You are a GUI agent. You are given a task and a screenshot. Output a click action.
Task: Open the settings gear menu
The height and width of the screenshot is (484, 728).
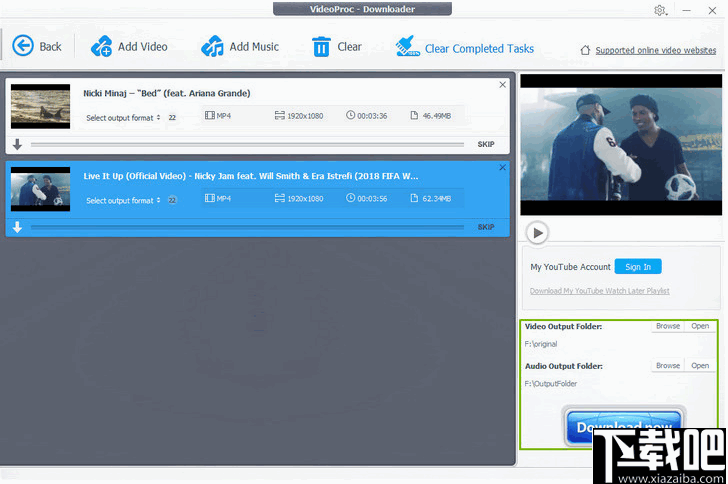(x=660, y=10)
